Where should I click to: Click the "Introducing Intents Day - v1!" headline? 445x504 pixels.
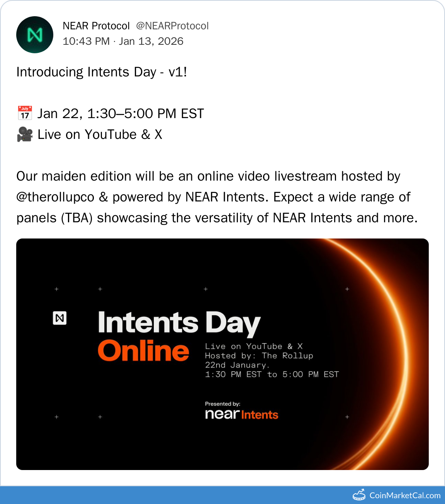coord(102,72)
